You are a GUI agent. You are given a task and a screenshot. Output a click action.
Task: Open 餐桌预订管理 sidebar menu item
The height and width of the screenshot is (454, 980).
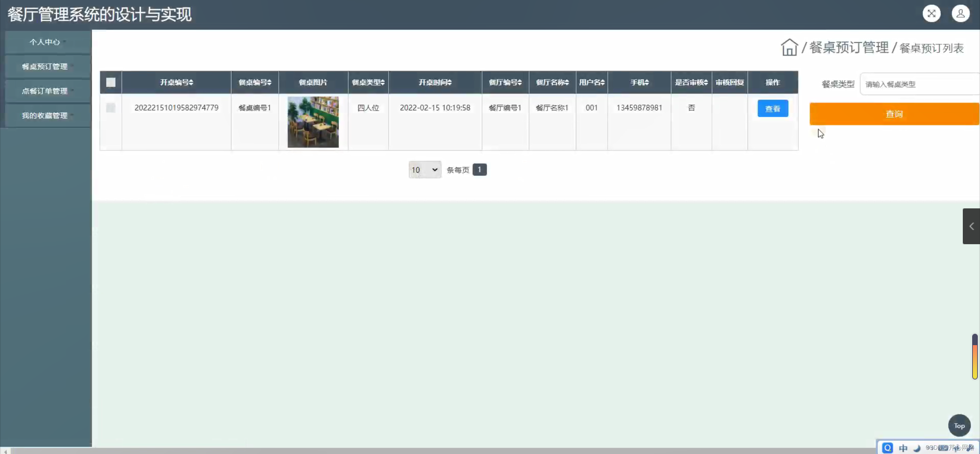point(45,67)
